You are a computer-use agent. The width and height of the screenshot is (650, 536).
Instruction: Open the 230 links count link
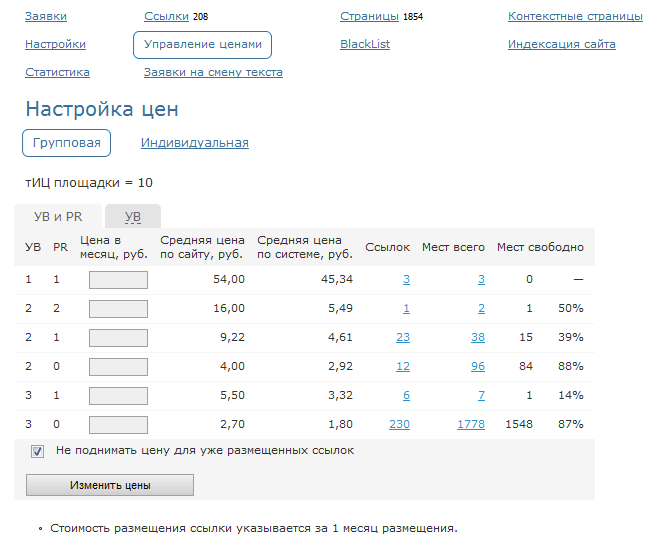tap(399, 424)
